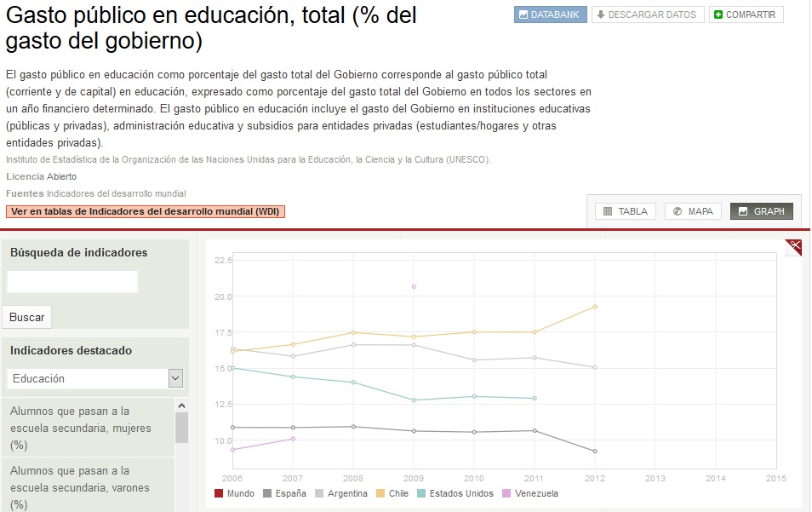
Task: Select Alumnos que pasan, mujeres indicator
Action: pos(81,428)
